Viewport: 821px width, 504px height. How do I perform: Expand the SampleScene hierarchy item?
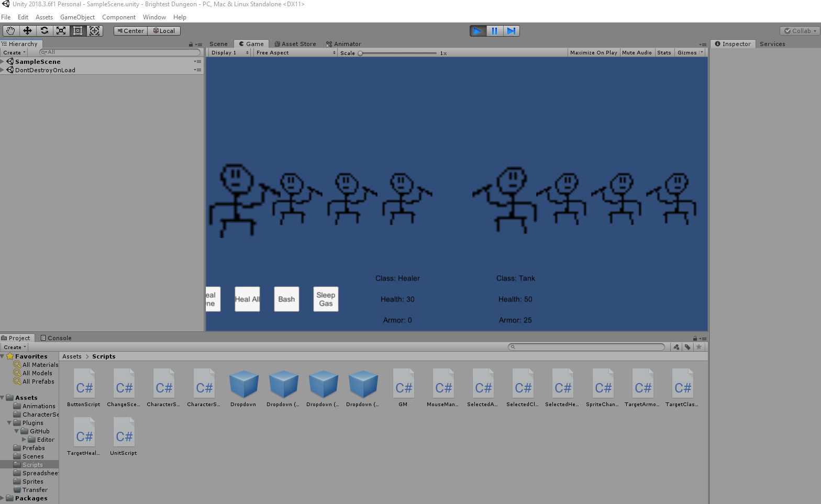3,62
